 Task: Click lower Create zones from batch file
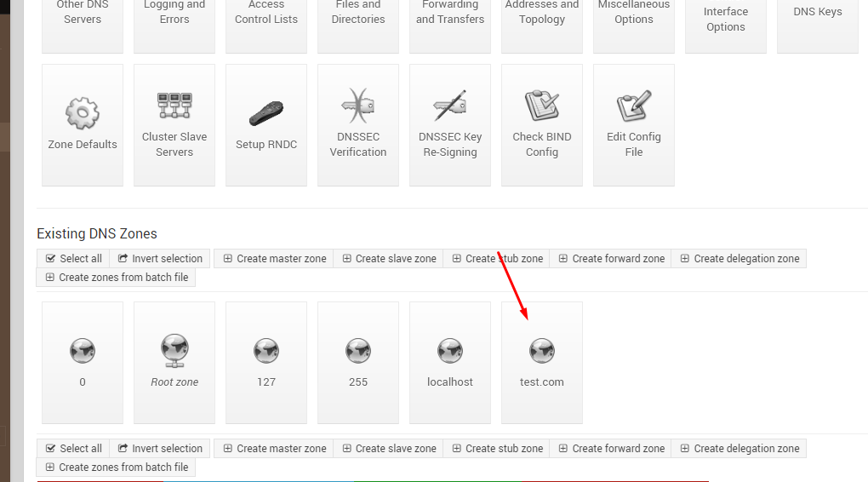(x=117, y=468)
